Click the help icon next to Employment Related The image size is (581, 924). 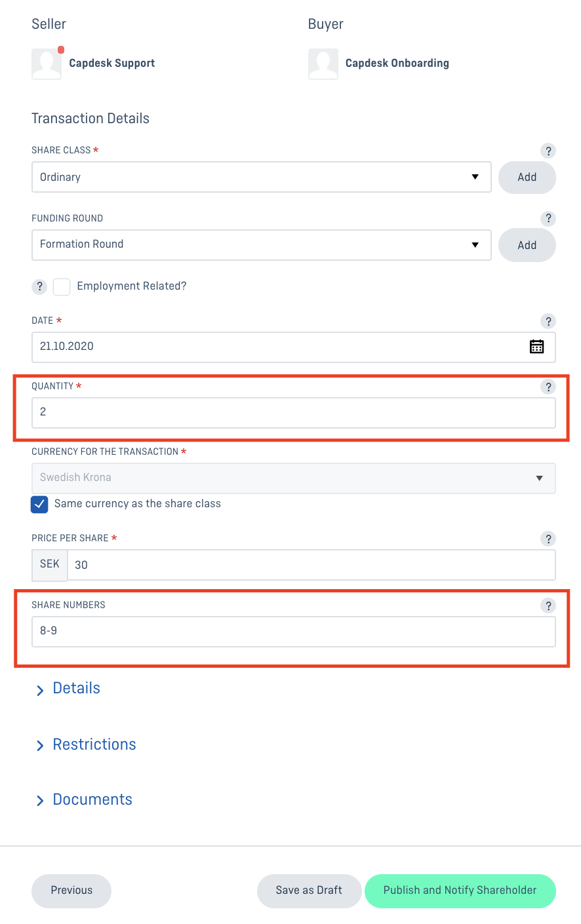coord(39,286)
